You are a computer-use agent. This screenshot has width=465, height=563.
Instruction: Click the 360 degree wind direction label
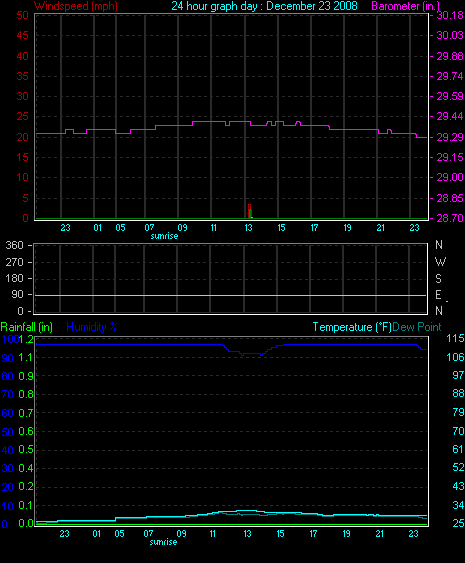pos(14,245)
